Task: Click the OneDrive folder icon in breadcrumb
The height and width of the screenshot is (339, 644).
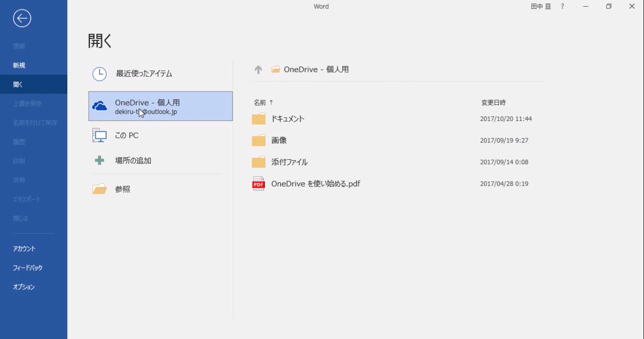Action: pyautogui.click(x=276, y=69)
